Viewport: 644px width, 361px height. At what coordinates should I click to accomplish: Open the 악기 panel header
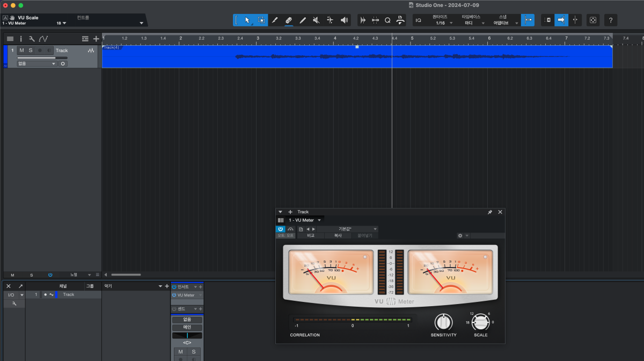click(x=108, y=286)
